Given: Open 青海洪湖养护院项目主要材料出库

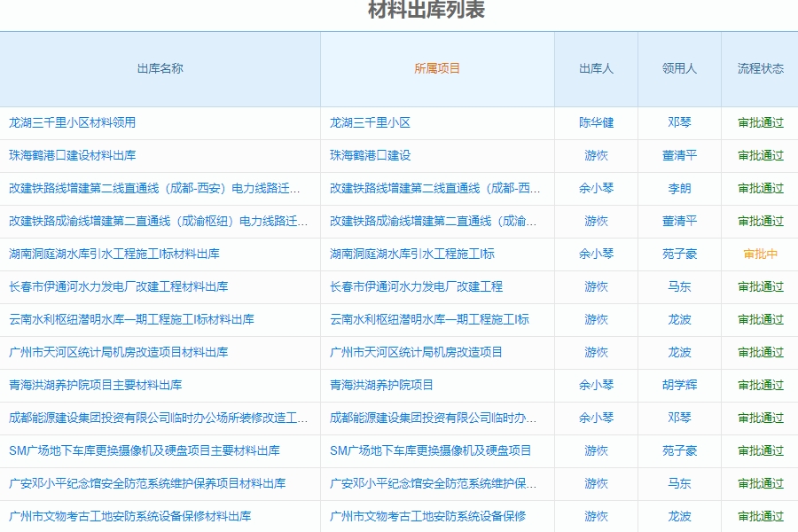Looking at the screenshot, I should pyautogui.click(x=95, y=385).
